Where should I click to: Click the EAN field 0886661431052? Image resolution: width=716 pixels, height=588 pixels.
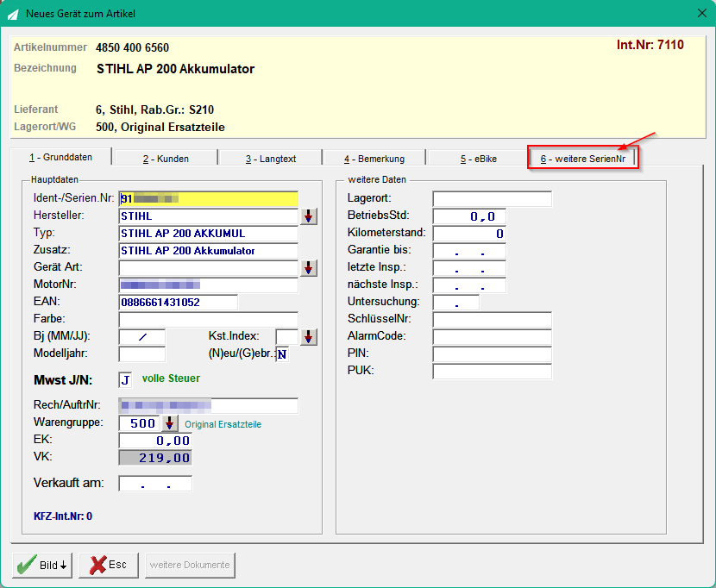click(178, 303)
